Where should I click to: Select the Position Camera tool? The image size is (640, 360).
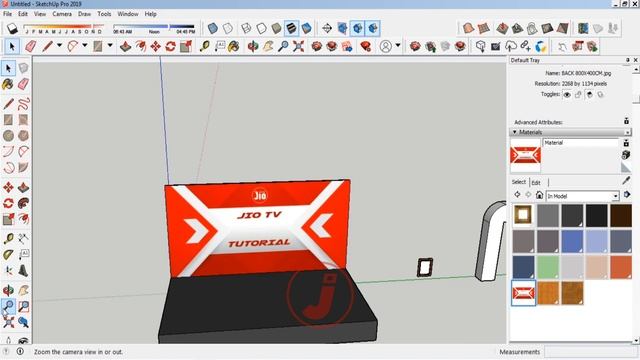pos(8,340)
